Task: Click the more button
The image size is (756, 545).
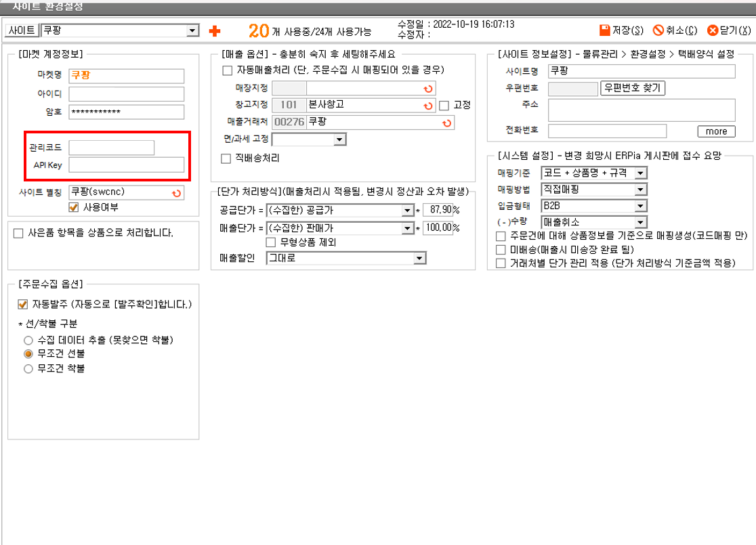Action: (x=715, y=131)
